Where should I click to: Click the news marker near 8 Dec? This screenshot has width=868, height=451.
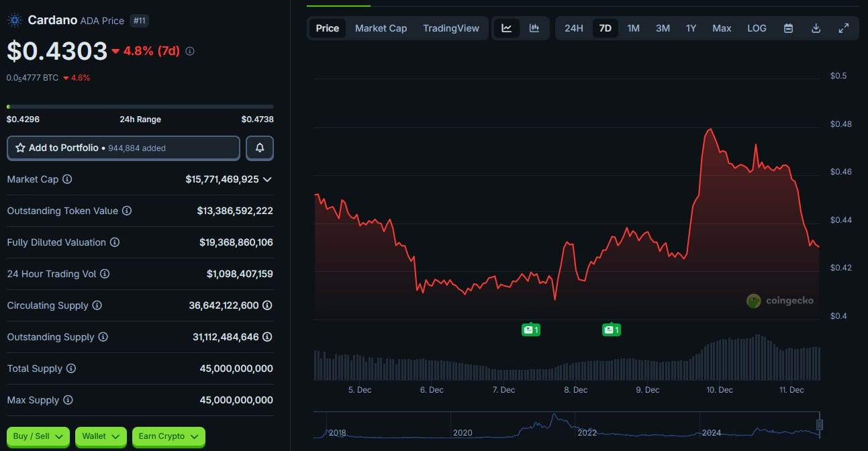(x=611, y=330)
